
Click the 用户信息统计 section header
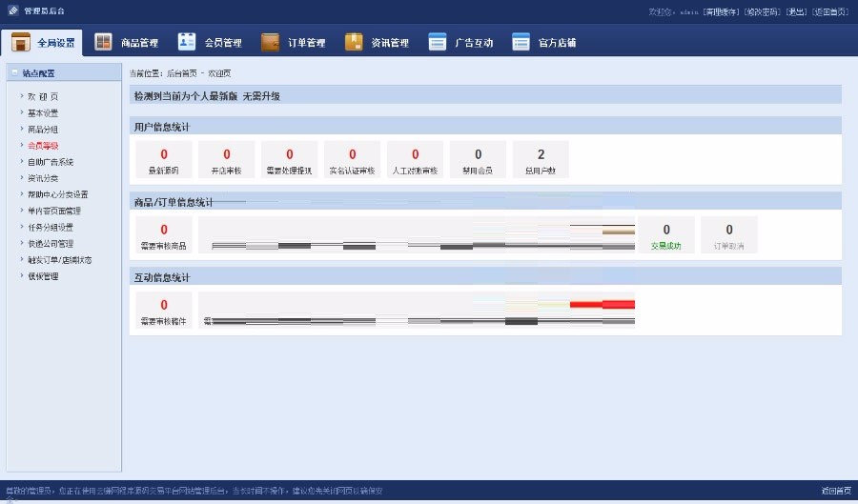pyautogui.click(x=485, y=127)
